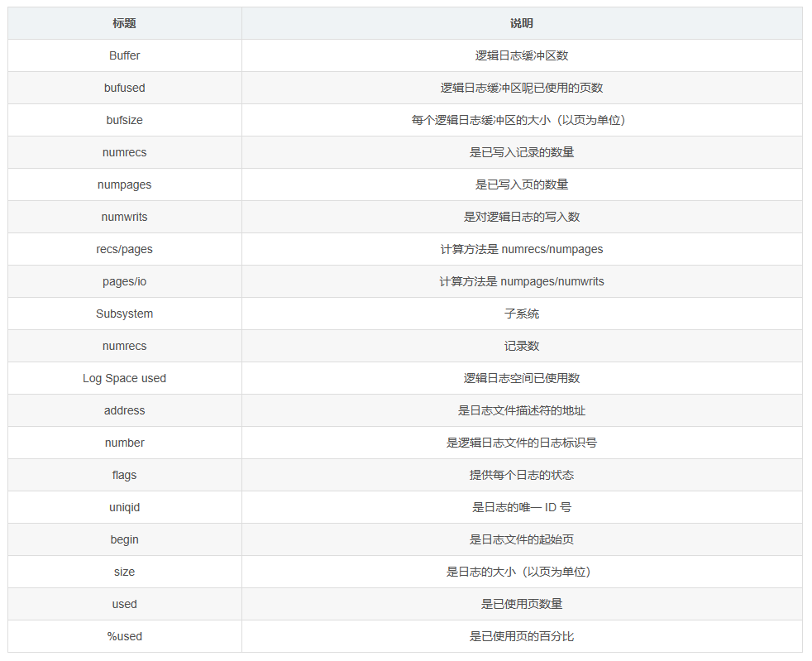The image size is (812, 661).
Task: Click the used cell beside 是已使用页数量
Action: 124,603
